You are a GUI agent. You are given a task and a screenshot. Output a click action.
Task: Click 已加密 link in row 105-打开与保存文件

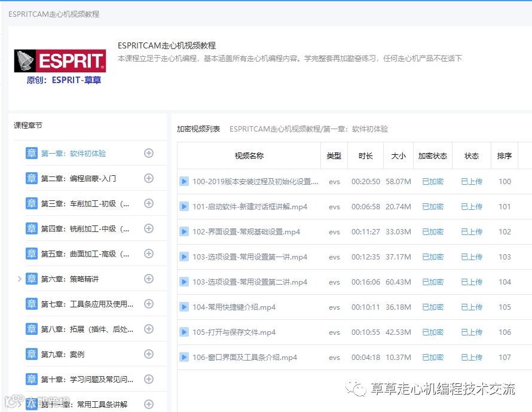coord(433,332)
